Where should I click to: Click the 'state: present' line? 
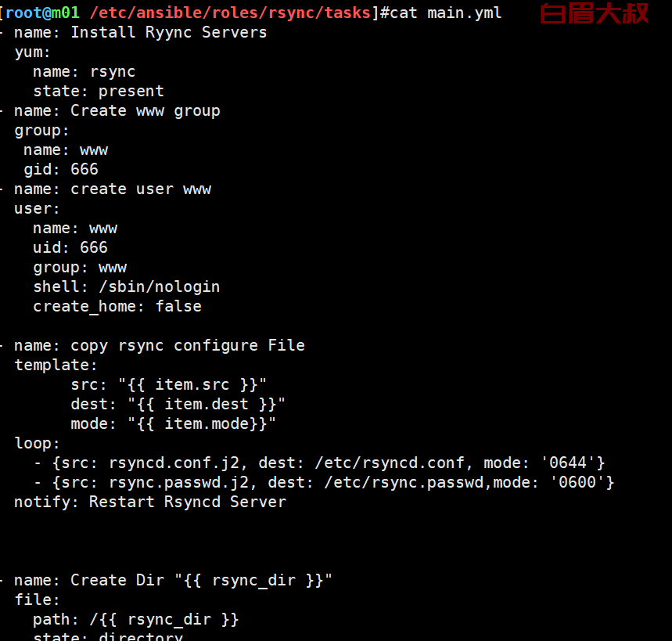click(x=99, y=91)
